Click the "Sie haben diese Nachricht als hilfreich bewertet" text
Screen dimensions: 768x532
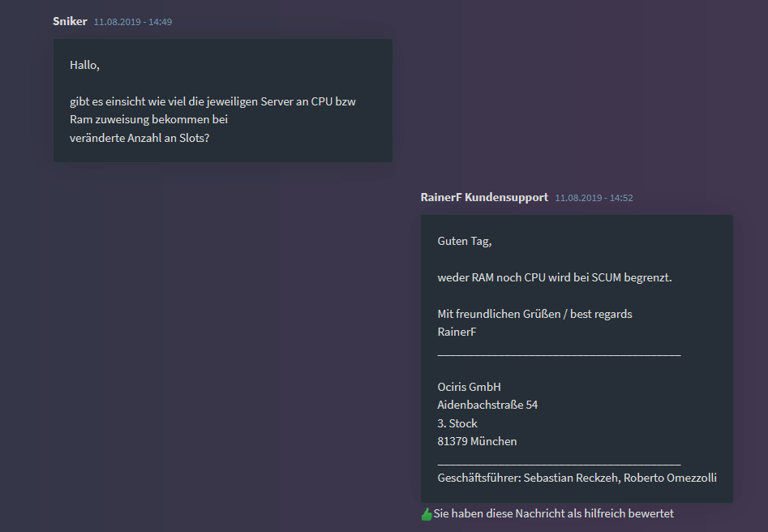(x=553, y=513)
